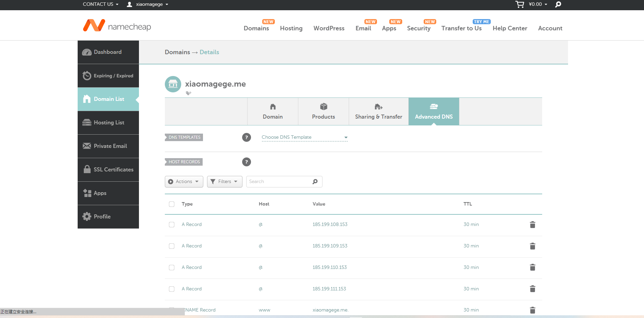
Task: Check the 185.199.110.153 record checkbox
Action: coord(172,268)
